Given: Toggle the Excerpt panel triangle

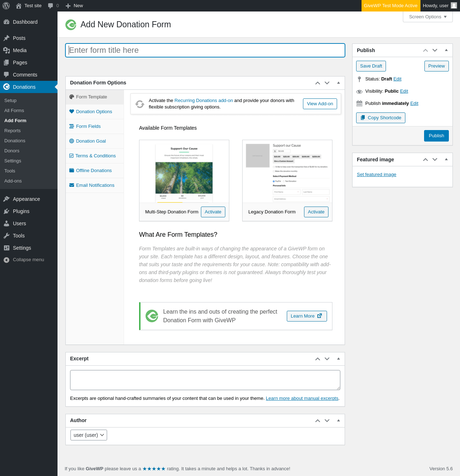Looking at the screenshot, I should click(x=339, y=359).
